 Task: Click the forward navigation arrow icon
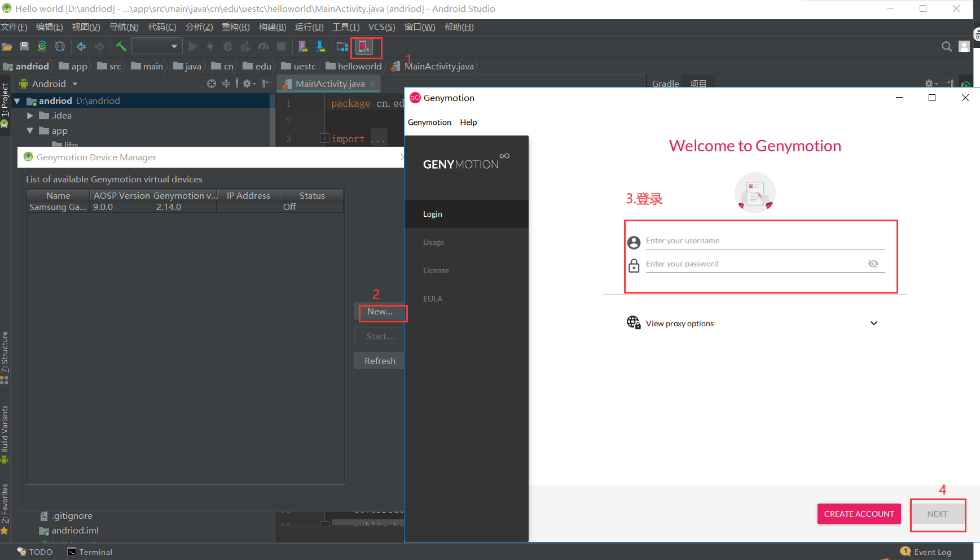(99, 47)
